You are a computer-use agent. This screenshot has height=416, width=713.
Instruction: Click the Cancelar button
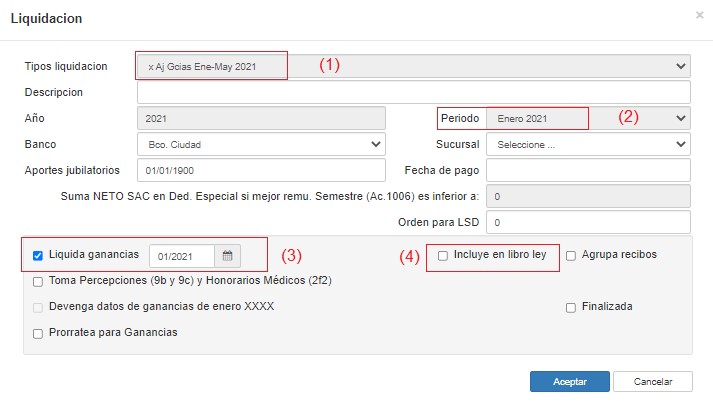point(652,382)
